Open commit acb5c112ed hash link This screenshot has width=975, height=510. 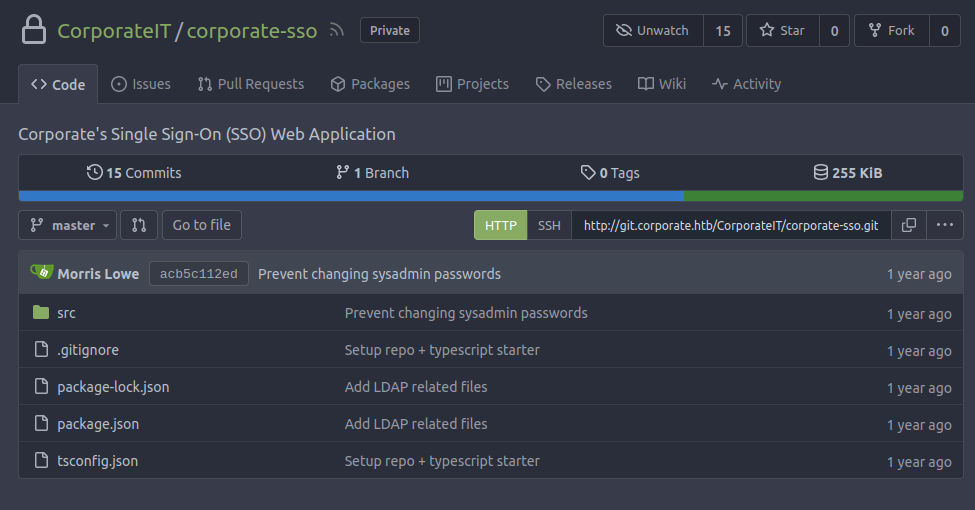coord(198,274)
